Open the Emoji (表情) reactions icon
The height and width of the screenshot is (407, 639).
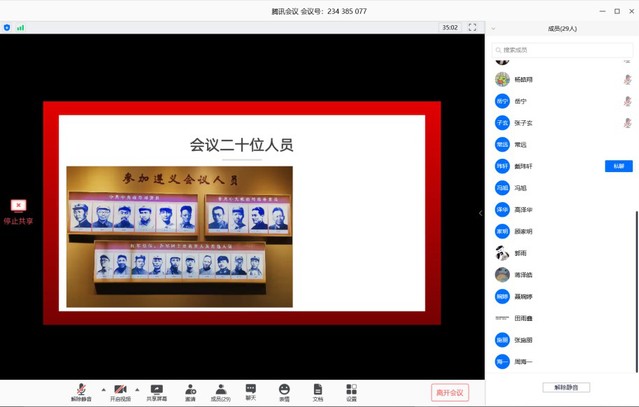[285, 389]
